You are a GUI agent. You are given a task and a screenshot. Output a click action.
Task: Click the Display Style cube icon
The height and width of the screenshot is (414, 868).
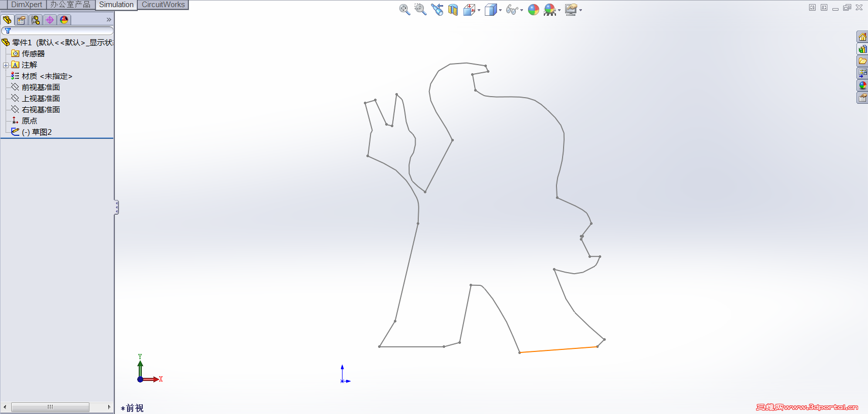[490, 10]
